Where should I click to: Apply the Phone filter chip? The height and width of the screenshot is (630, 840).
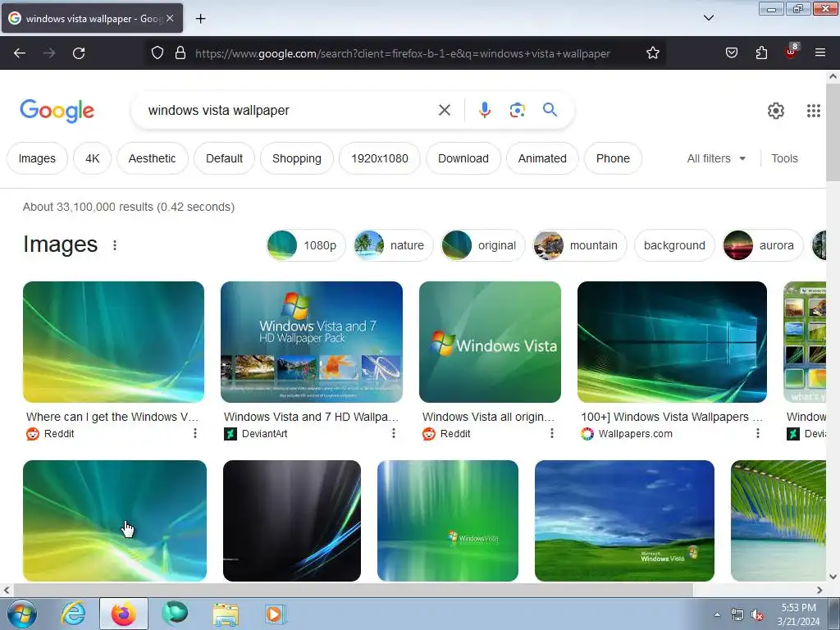coord(613,158)
